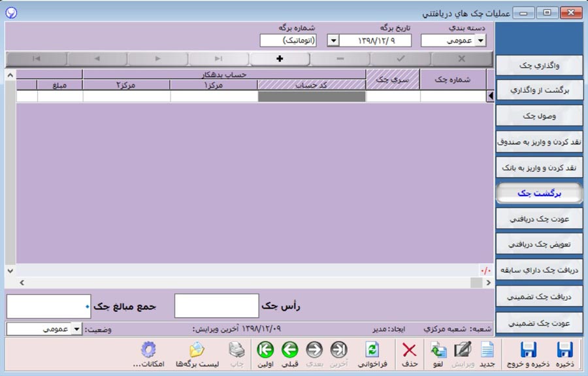
Task: Click the شماره برگه input field
Action: point(288,41)
